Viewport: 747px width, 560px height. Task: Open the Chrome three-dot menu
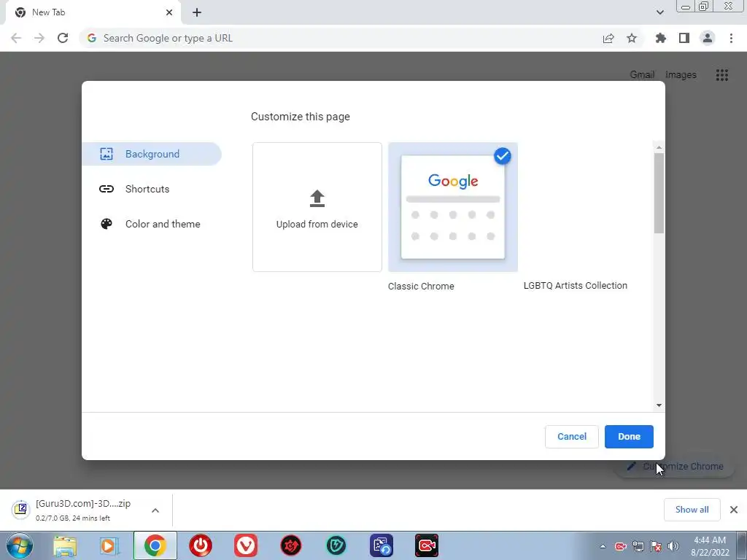tap(731, 38)
